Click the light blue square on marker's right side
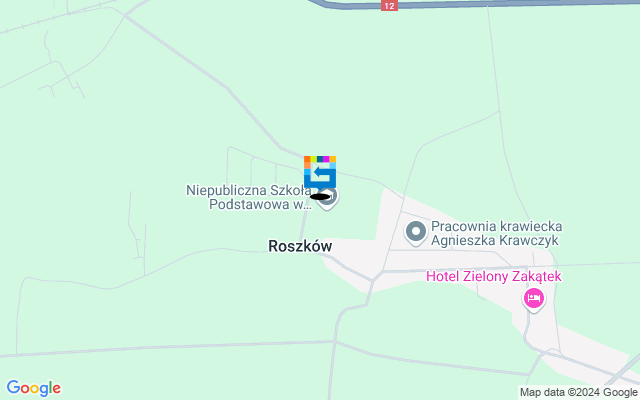 coord(333,165)
